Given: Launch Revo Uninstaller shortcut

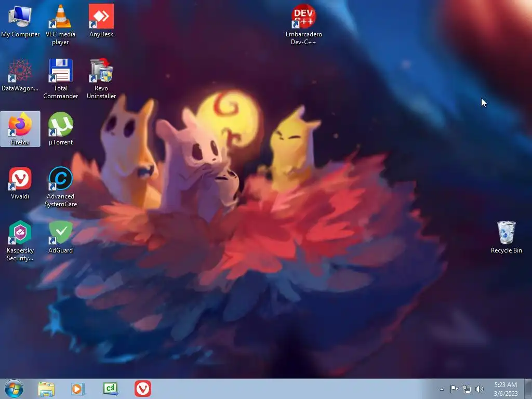Looking at the screenshot, I should click(101, 79).
